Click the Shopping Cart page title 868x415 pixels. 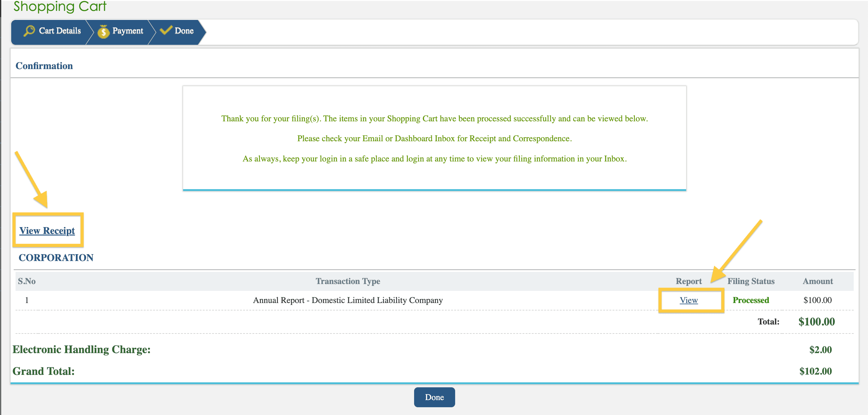pos(60,7)
